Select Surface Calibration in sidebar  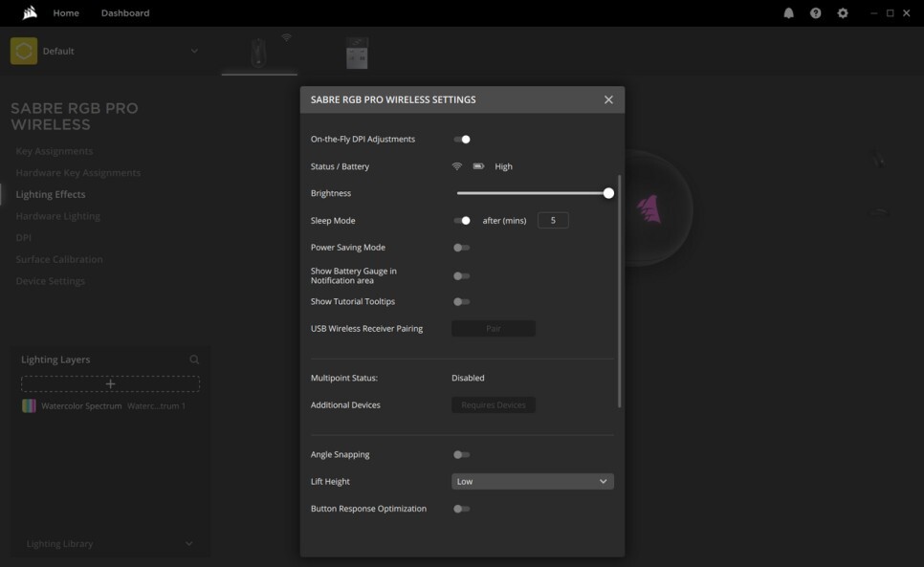(59, 259)
